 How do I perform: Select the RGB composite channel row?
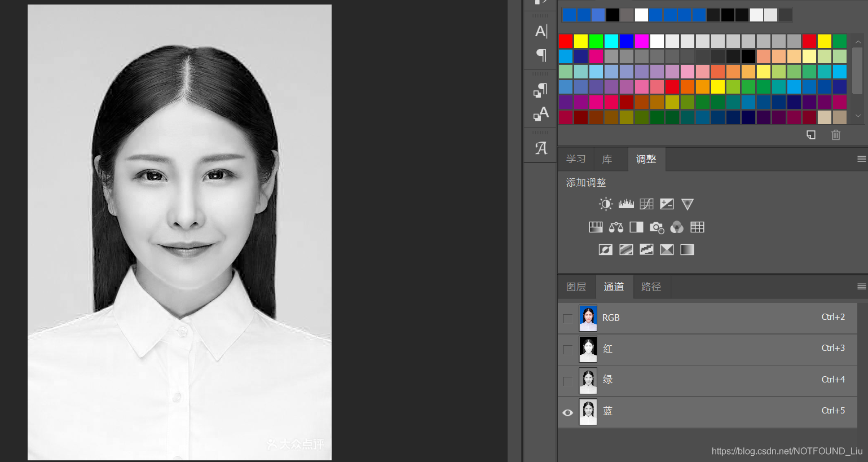[707, 318]
